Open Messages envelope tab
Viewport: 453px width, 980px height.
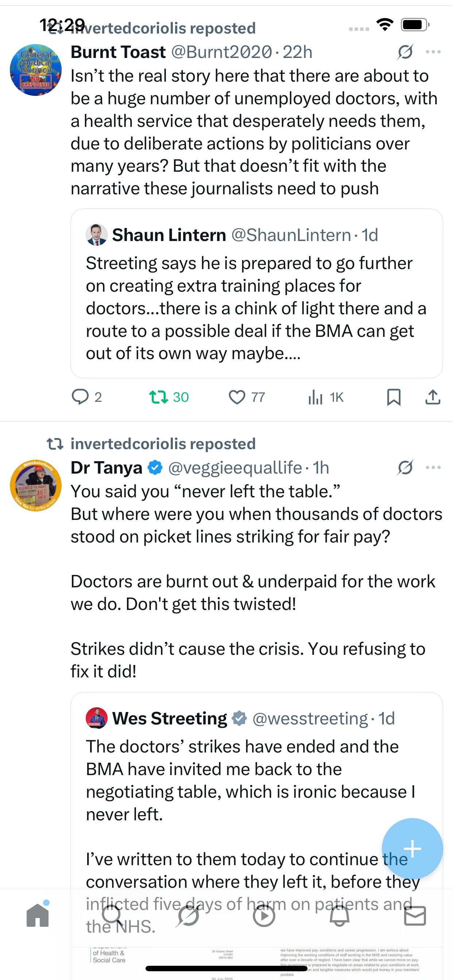pos(415,915)
